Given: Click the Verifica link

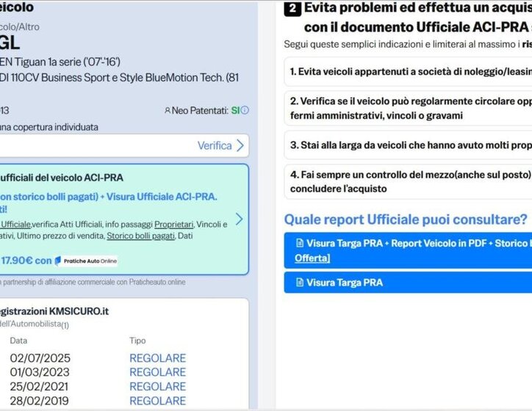Looking at the screenshot, I should click(x=215, y=145).
